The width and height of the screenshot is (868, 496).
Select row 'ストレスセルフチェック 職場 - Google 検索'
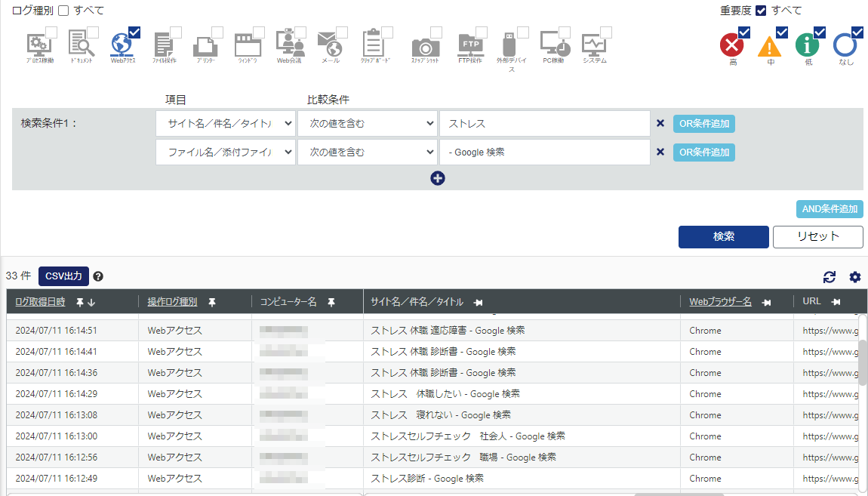click(432, 457)
